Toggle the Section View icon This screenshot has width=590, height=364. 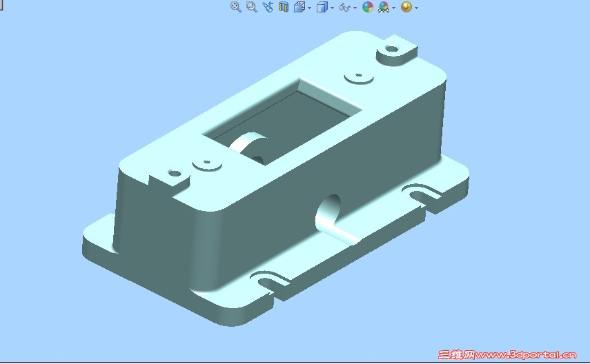(x=283, y=7)
